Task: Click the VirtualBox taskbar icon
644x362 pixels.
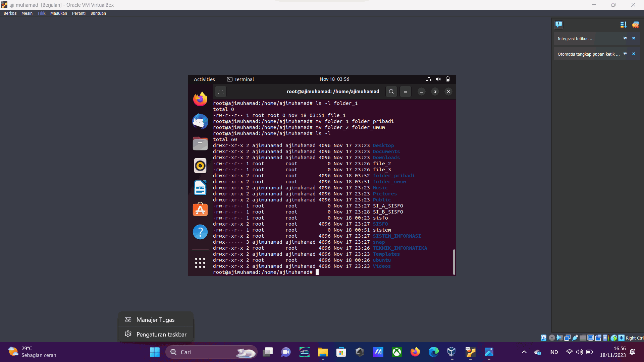Action: pyautogui.click(x=452, y=352)
